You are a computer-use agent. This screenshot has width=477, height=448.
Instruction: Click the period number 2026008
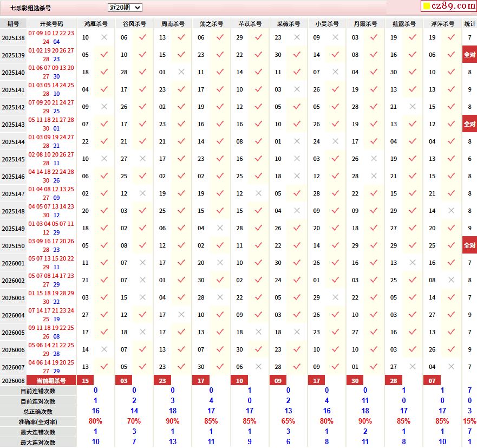(x=13, y=381)
